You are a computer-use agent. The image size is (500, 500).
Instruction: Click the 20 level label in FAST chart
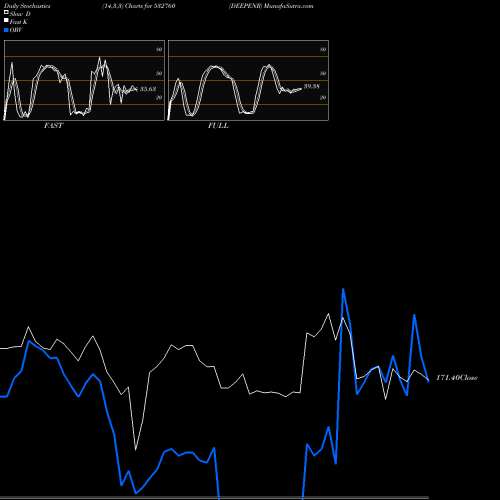coord(159,97)
